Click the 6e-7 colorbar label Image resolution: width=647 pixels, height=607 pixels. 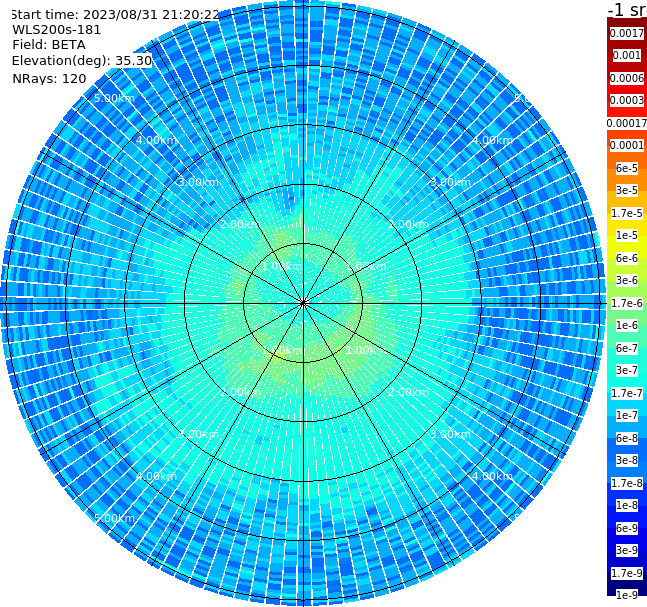pos(627,348)
